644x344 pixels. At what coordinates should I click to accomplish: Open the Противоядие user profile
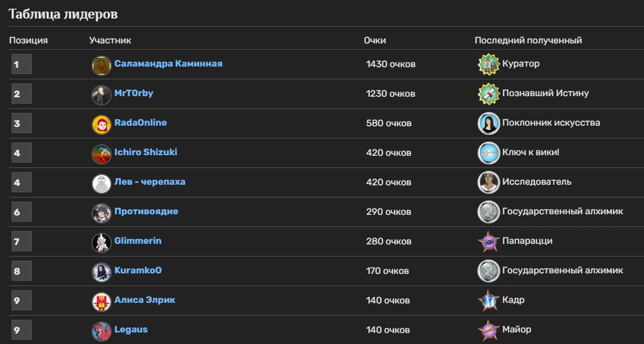[146, 211]
